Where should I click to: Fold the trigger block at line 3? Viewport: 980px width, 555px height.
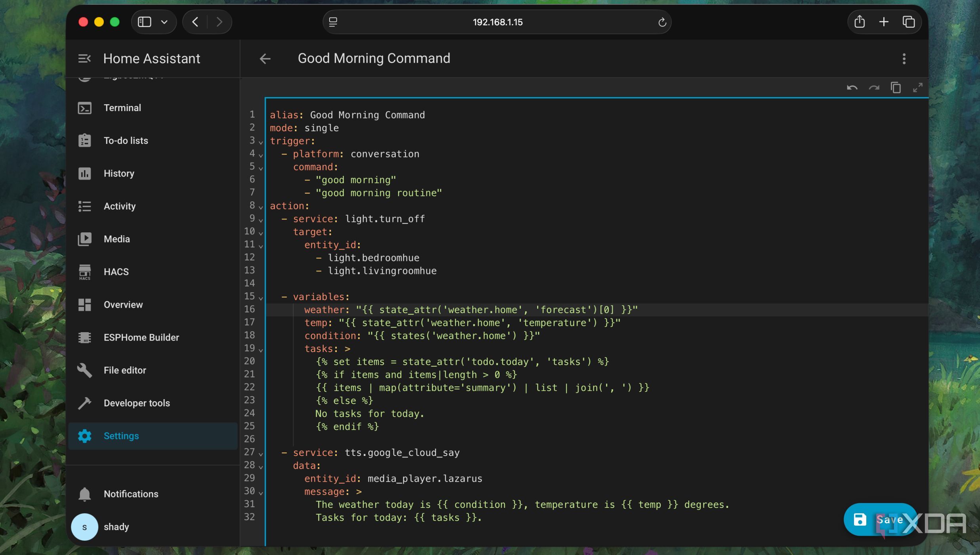[x=261, y=142]
